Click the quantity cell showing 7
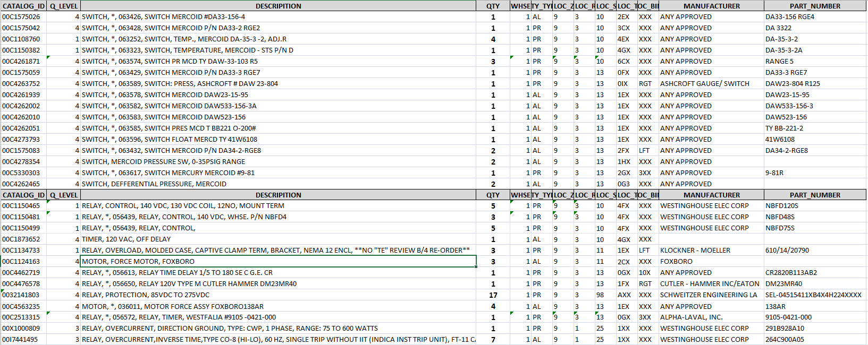The width and height of the screenshot is (868, 345). (x=493, y=340)
